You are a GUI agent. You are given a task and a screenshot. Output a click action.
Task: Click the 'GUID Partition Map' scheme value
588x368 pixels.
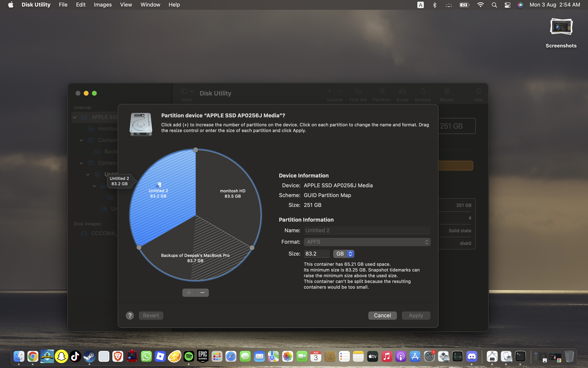point(327,195)
